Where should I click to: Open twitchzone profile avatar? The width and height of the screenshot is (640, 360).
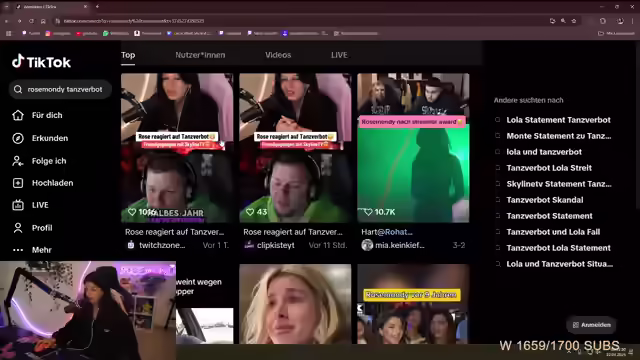tap(131, 245)
